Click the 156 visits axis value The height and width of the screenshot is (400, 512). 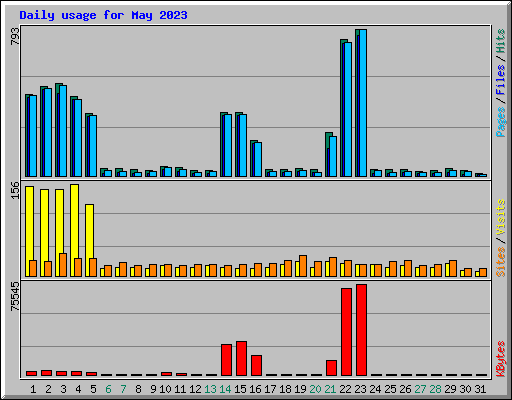[15, 190]
